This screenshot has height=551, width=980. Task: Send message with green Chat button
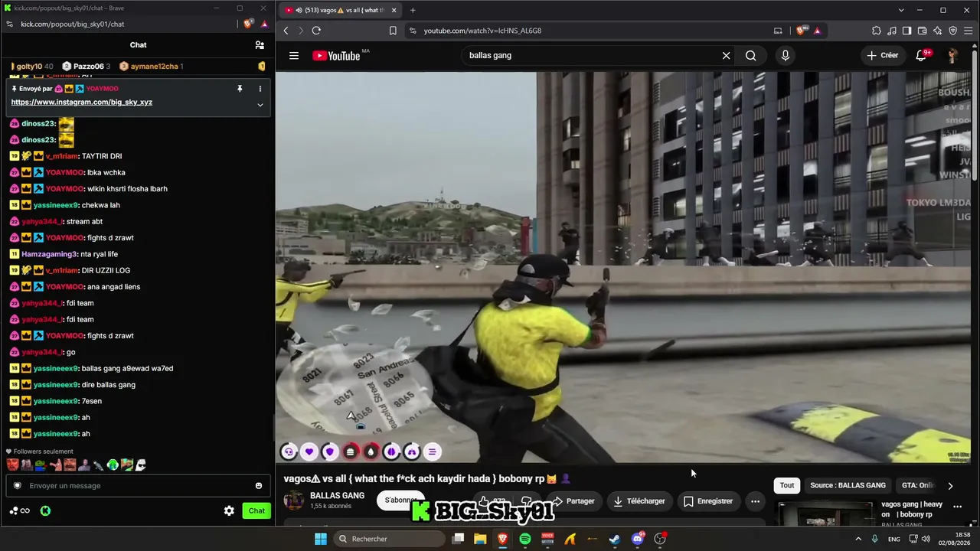(256, 510)
